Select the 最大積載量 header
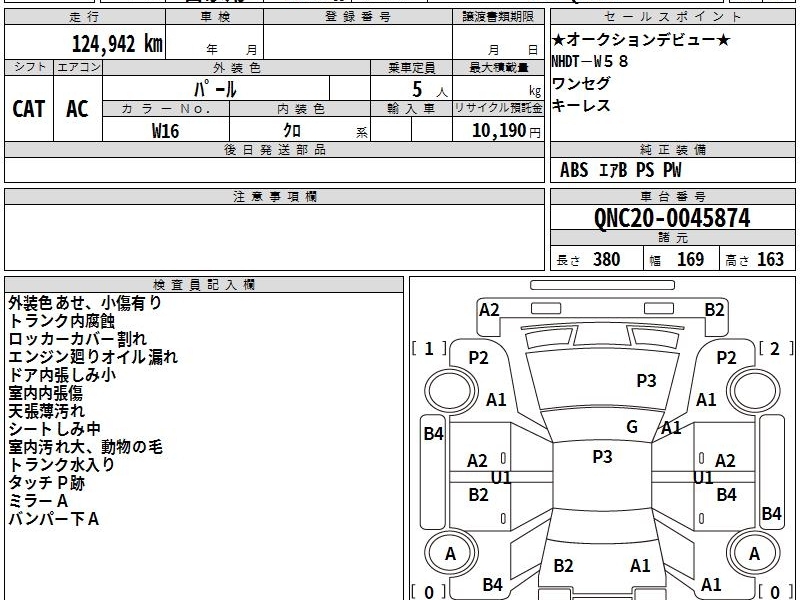Viewport: 800px width, 600px height. point(498,67)
